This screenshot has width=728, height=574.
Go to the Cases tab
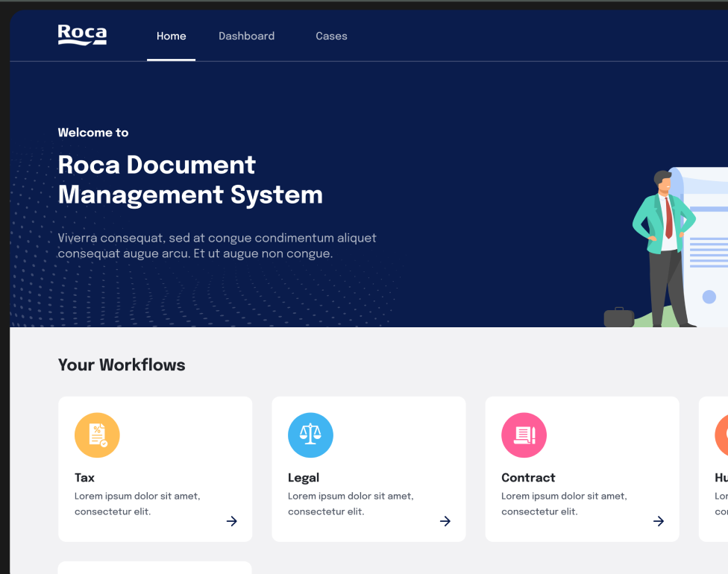(x=331, y=36)
